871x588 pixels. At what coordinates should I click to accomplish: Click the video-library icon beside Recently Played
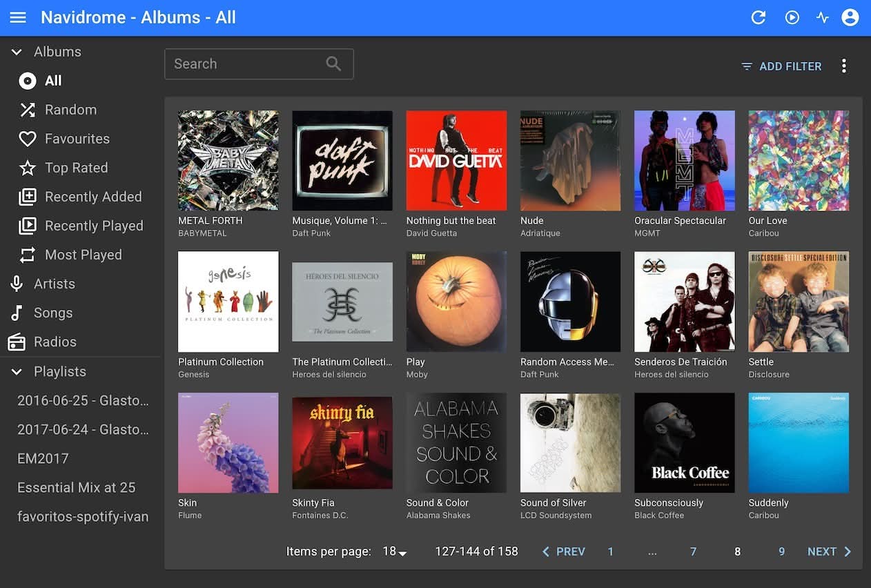(28, 226)
